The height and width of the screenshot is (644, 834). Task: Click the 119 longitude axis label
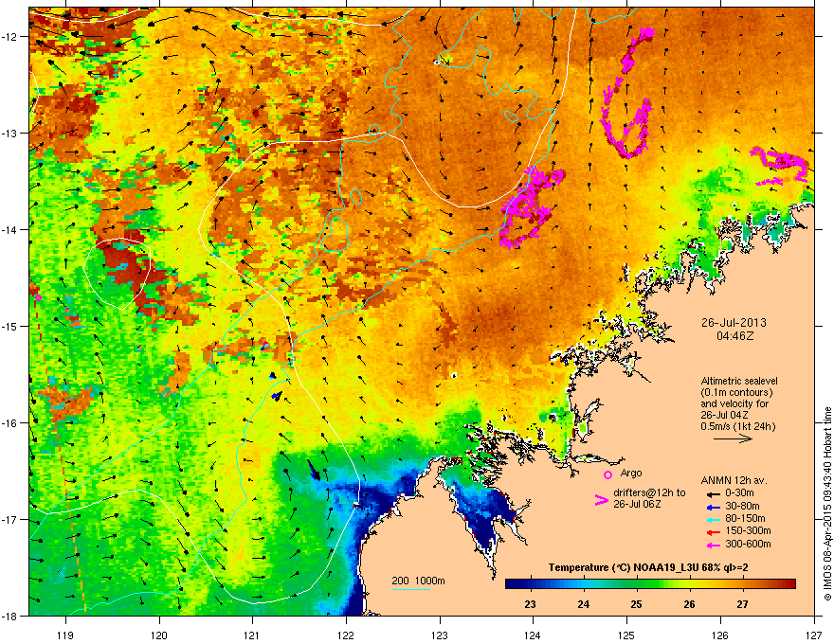click(65, 635)
